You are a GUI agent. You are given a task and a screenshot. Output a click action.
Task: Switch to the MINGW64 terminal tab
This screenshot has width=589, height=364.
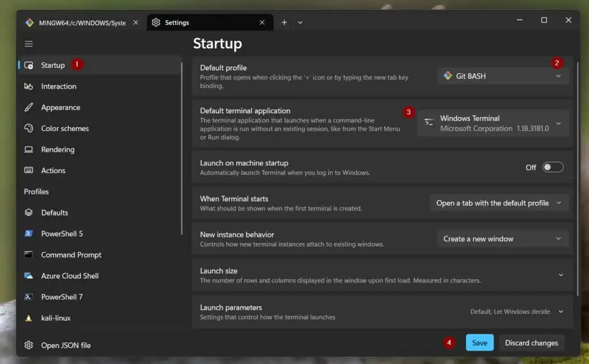(82, 22)
